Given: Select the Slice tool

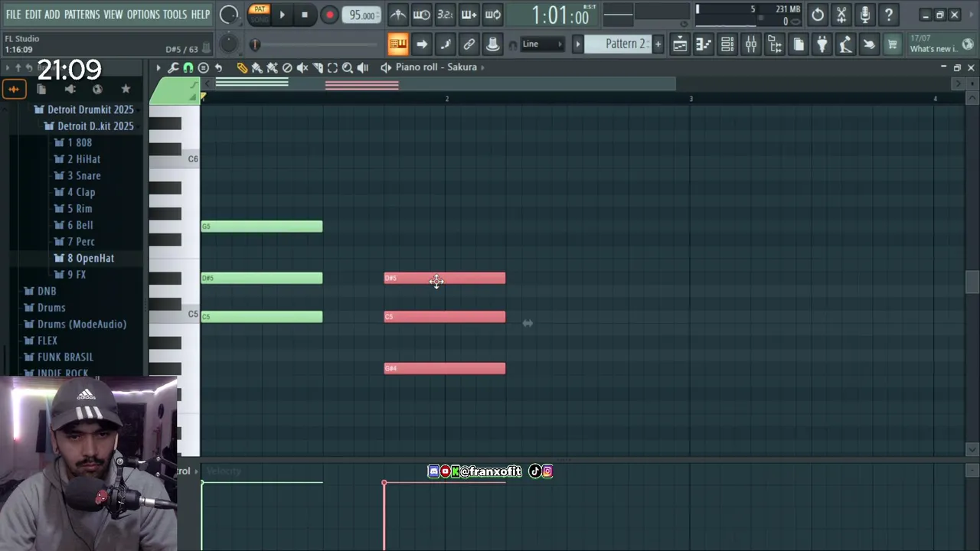Looking at the screenshot, I should [318, 67].
